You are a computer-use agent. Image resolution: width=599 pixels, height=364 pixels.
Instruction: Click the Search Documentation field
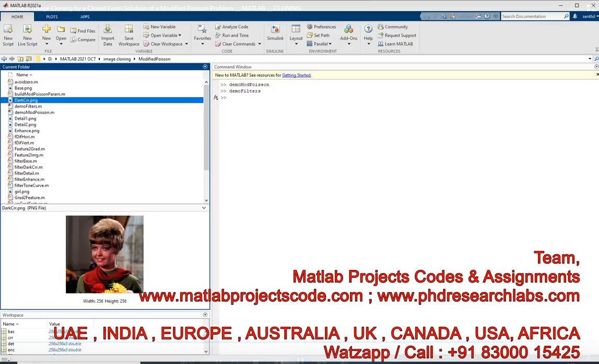[532, 17]
